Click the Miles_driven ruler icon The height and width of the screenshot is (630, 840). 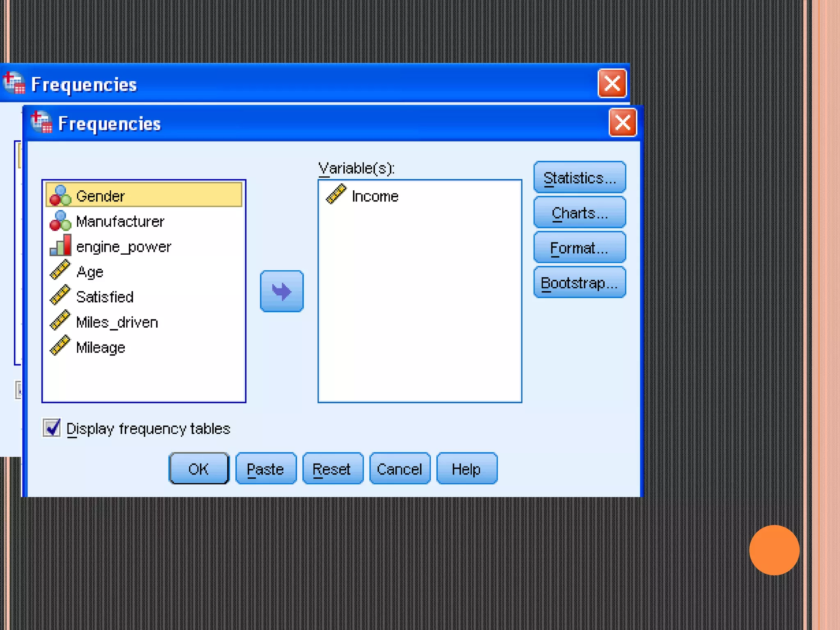pyautogui.click(x=60, y=321)
